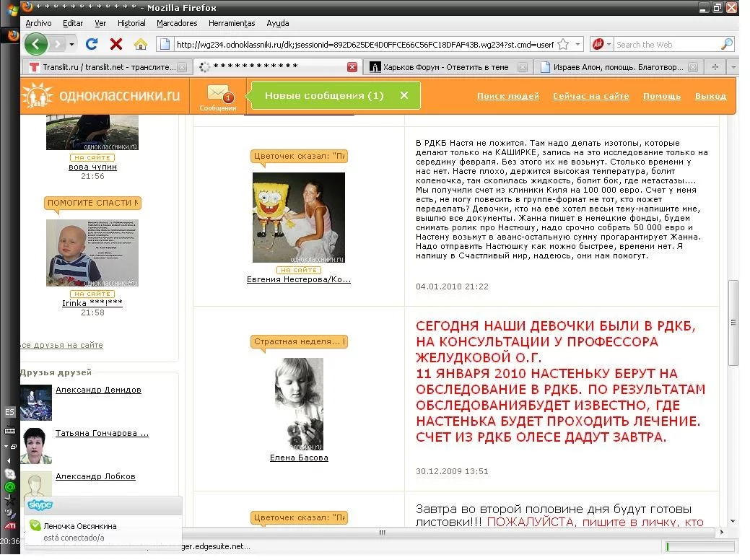Close the Translit.ru tab
This screenshot has height=560, width=750.
click(182, 68)
